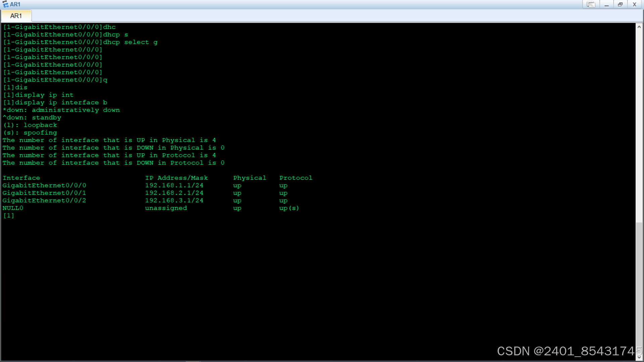Click the Protocol column header text
Viewport: 644px width, 362px height.
coord(296,178)
